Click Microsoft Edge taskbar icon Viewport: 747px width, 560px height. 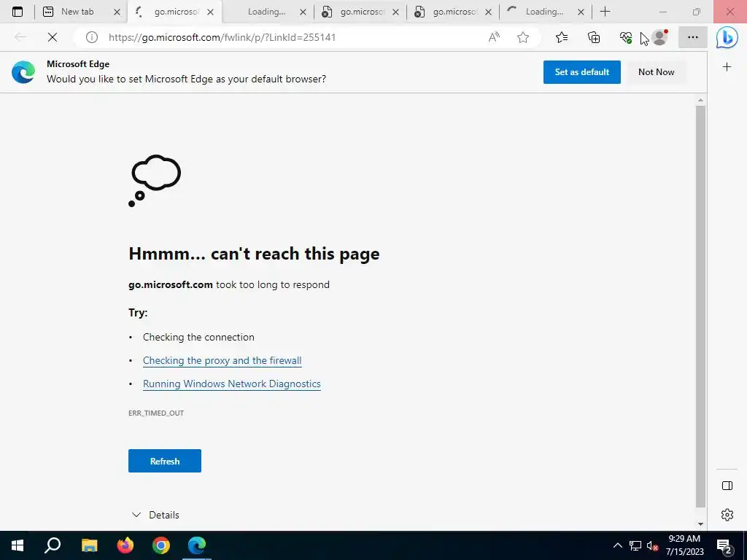(197, 545)
